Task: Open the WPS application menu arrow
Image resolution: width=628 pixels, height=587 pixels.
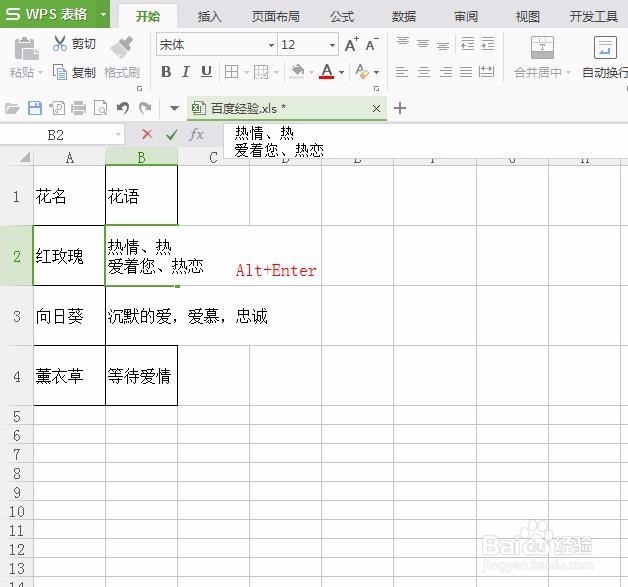Action: tap(103, 14)
